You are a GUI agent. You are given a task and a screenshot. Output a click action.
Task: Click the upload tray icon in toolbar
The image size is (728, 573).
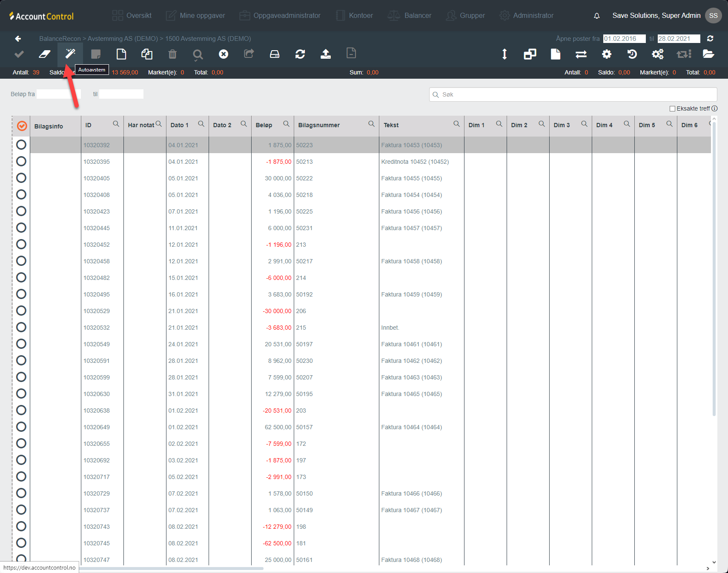(326, 54)
